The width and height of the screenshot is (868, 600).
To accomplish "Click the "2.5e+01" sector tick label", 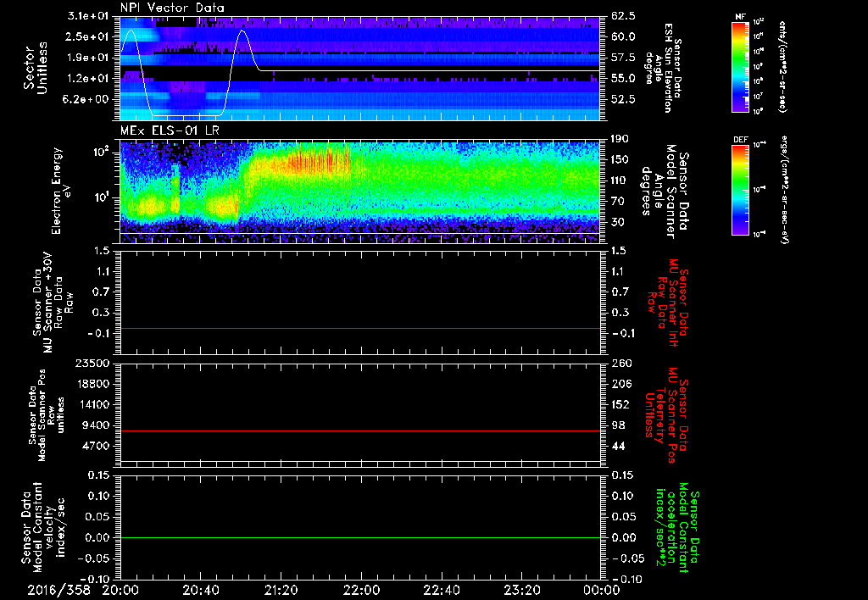I will (x=88, y=37).
